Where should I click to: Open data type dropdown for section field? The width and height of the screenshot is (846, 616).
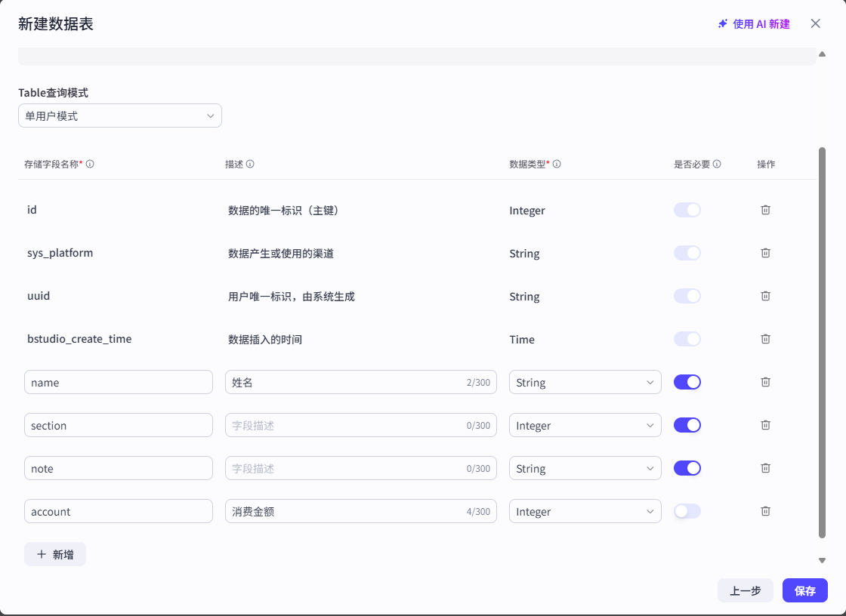(585, 425)
